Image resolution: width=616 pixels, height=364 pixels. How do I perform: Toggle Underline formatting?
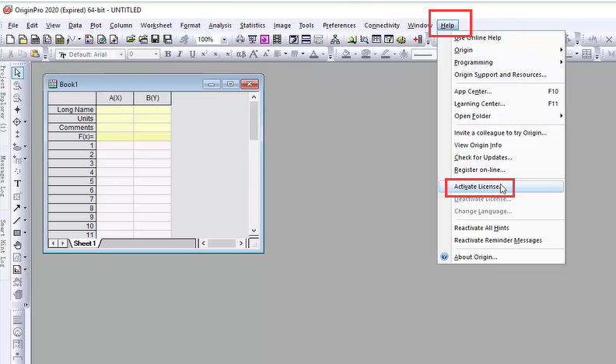(x=192, y=54)
